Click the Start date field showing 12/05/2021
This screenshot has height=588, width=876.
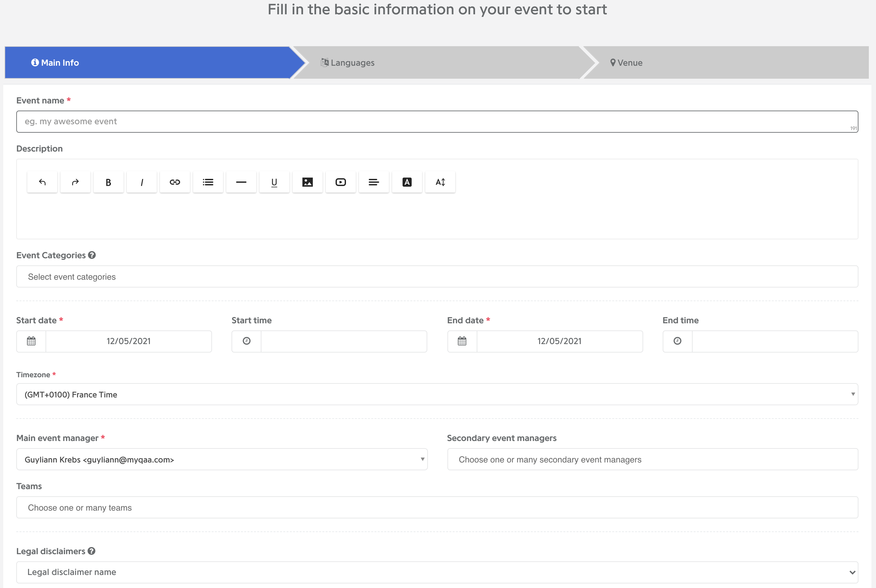128,341
